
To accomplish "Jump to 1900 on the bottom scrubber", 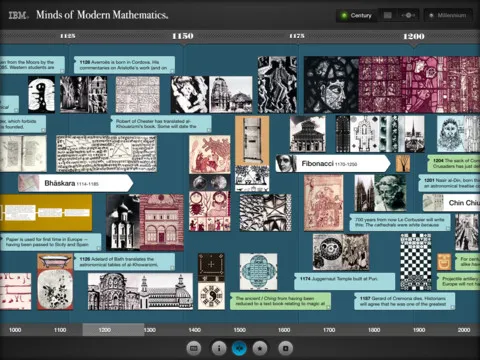I will click(x=419, y=330).
